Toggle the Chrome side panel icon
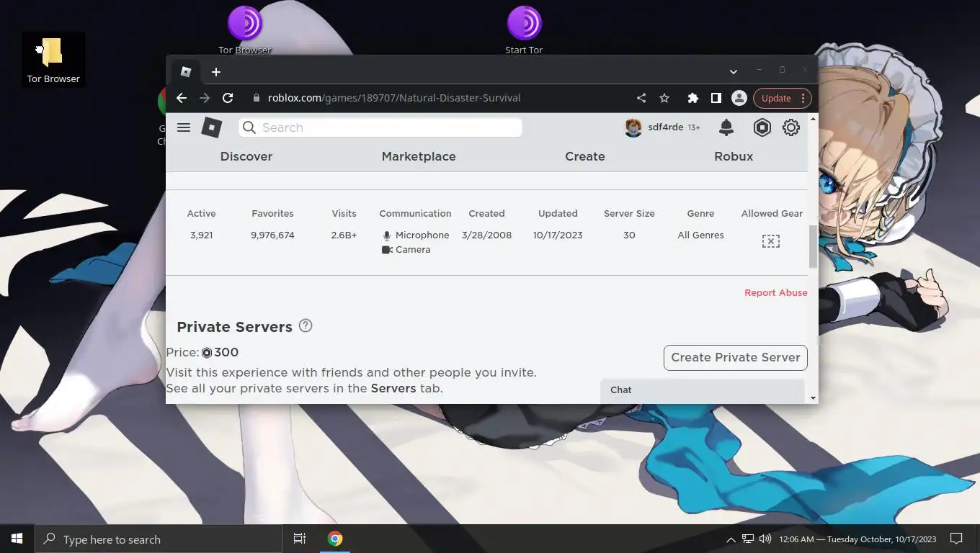Screen dimensions: 980x553 click(x=716, y=98)
